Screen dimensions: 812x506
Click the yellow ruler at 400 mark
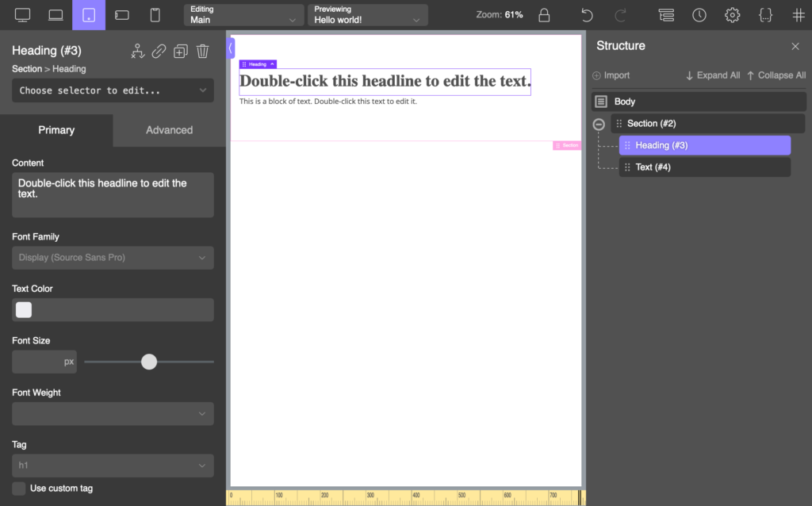(416, 497)
